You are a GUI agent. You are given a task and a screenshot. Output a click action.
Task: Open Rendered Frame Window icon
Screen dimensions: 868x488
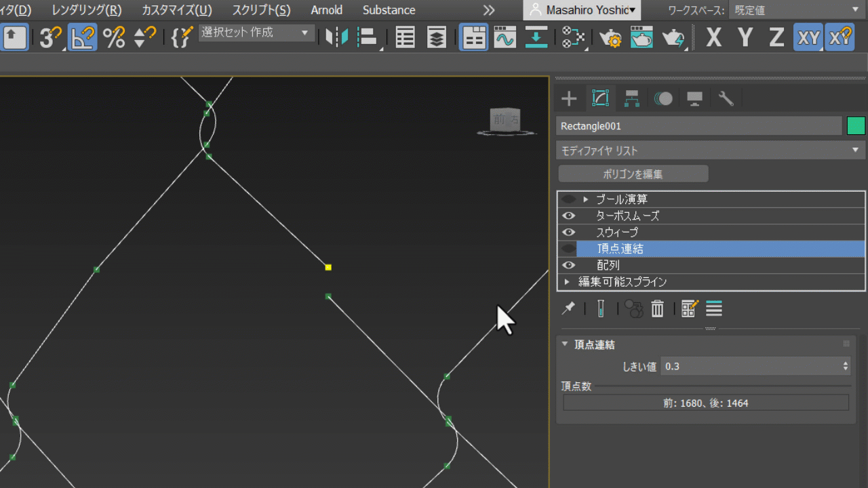click(x=642, y=37)
